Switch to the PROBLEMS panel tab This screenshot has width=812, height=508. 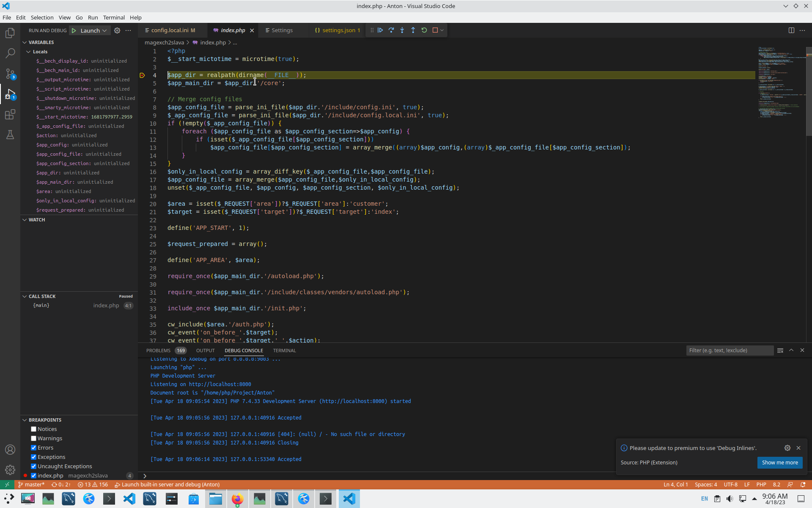pos(158,351)
